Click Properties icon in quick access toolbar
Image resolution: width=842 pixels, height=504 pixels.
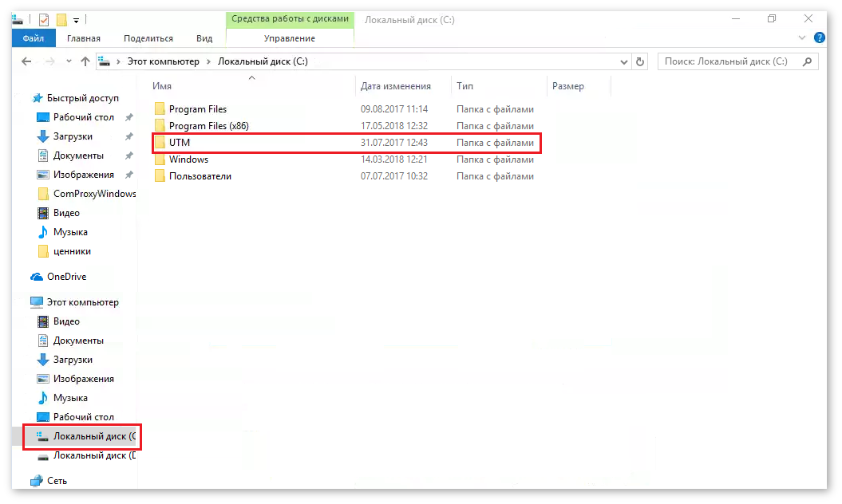44,19
